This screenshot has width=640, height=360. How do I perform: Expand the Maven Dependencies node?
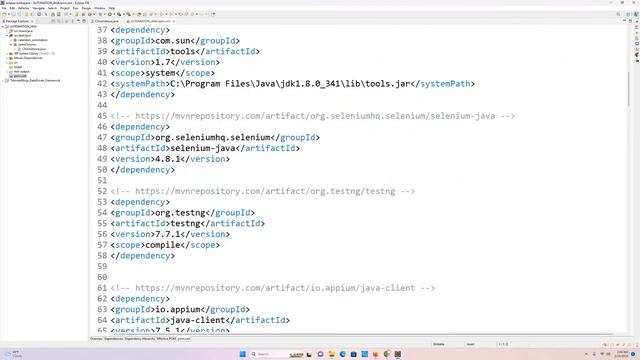click(x=7, y=58)
